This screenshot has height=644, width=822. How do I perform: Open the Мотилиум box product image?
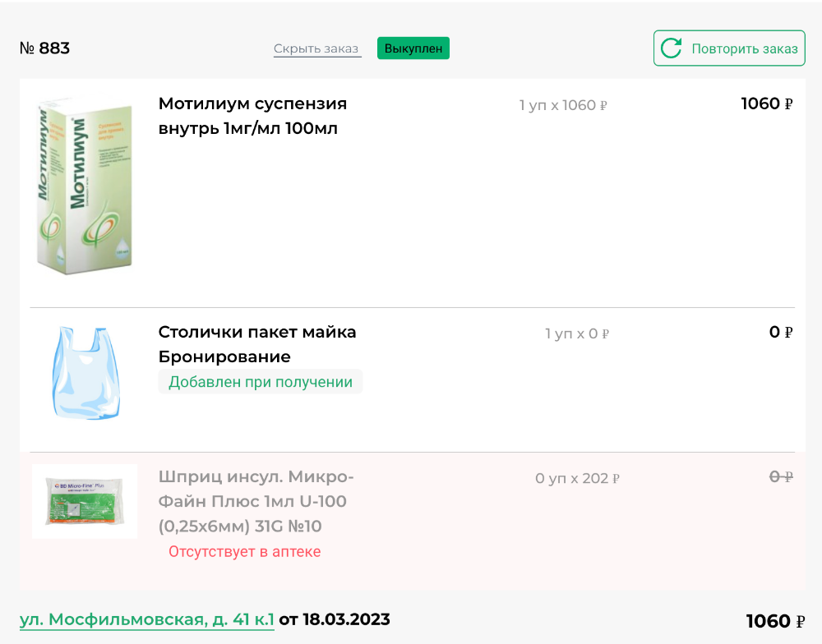(x=85, y=186)
